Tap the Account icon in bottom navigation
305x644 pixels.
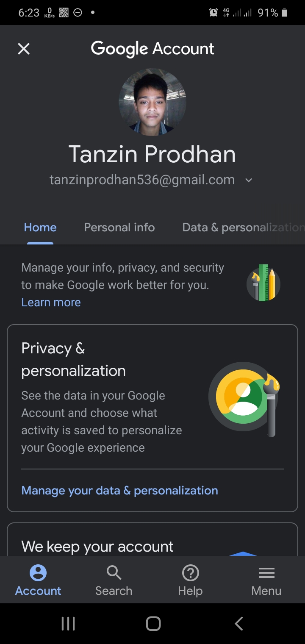tap(38, 573)
